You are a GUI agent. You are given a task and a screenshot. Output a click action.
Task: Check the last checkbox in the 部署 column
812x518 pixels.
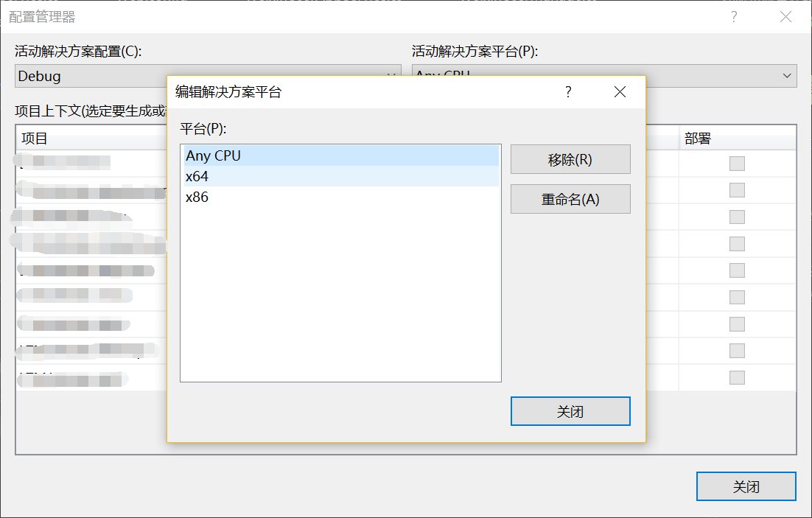tap(737, 377)
